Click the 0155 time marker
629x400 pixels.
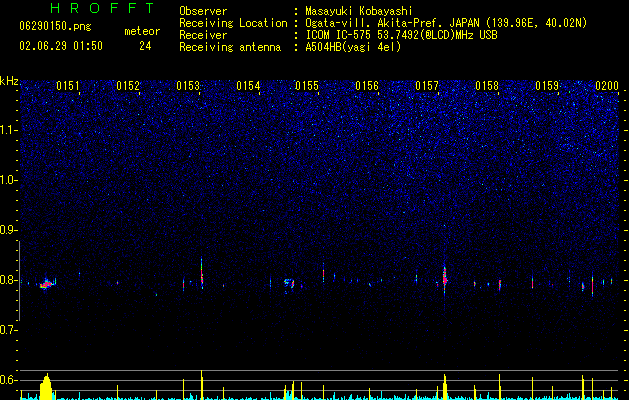(x=307, y=86)
